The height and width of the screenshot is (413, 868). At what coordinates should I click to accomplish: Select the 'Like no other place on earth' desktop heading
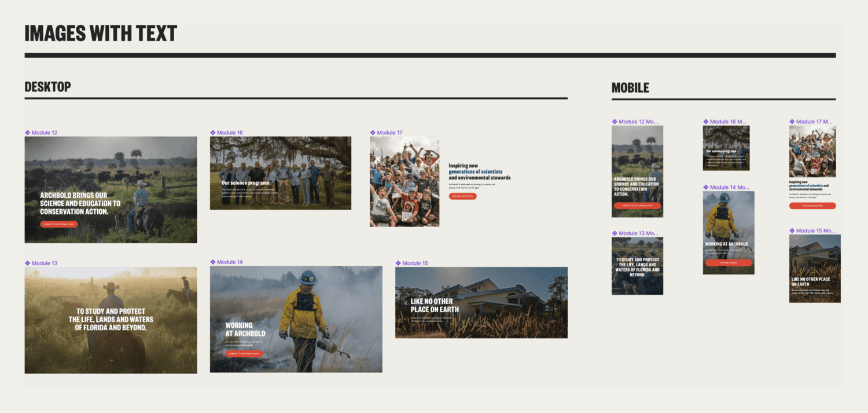(x=435, y=305)
